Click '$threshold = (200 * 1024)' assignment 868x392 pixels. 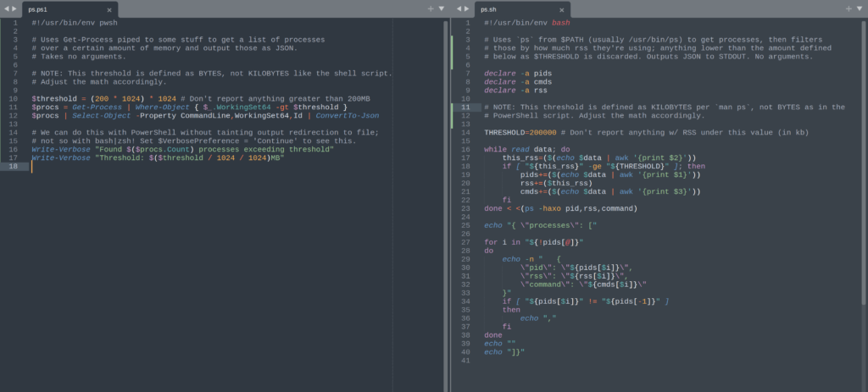pyautogui.click(x=88, y=99)
